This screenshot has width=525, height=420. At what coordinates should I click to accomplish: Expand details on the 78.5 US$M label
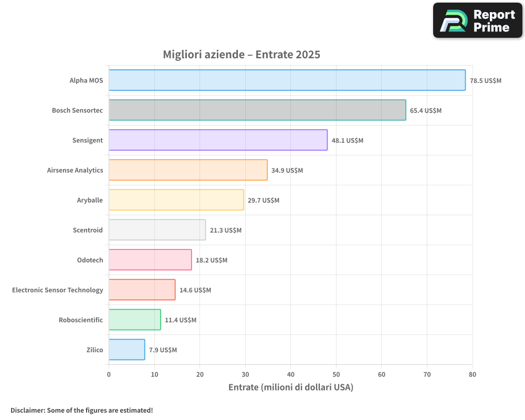pyautogui.click(x=485, y=80)
